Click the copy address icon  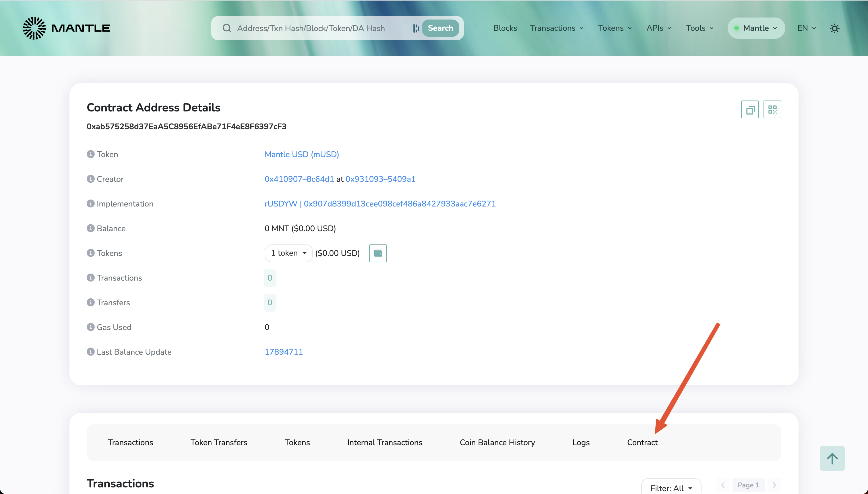coord(750,110)
